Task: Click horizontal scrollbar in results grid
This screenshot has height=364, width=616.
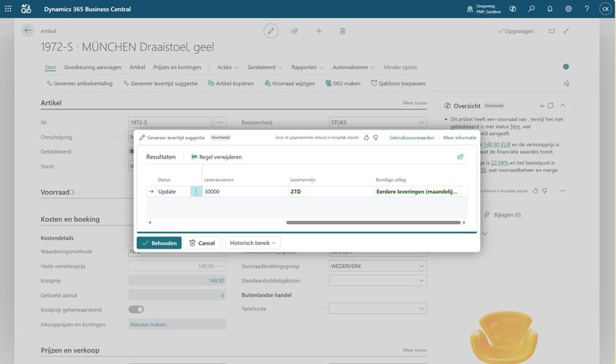Action: (373, 222)
